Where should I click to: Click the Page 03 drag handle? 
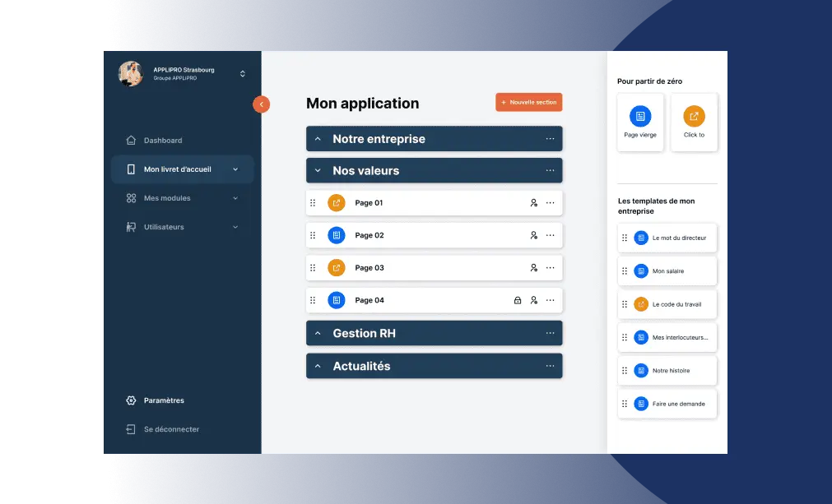tap(313, 268)
